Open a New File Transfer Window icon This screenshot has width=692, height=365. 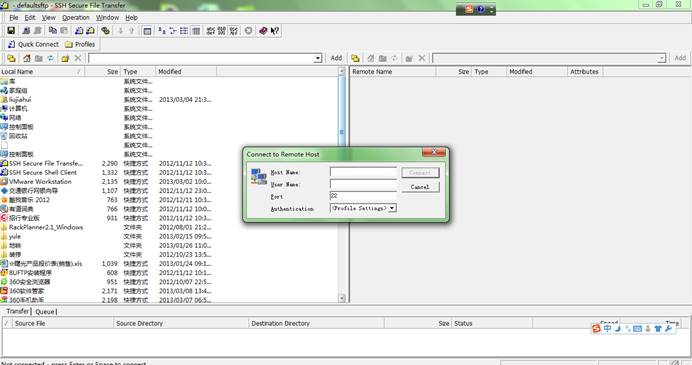[x=90, y=30]
